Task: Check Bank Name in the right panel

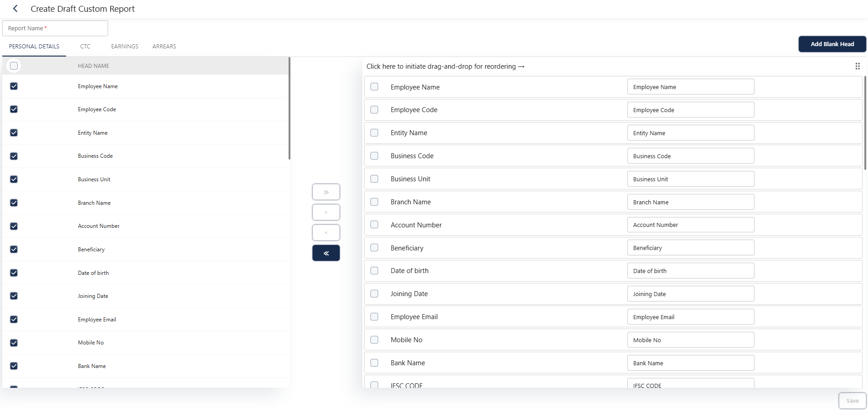Action: tap(375, 363)
